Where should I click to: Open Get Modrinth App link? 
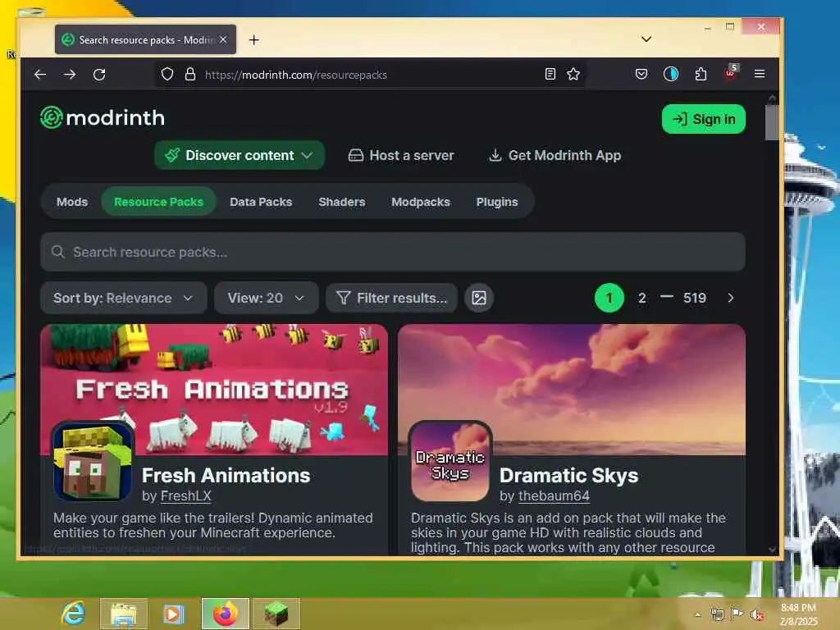click(555, 155)
